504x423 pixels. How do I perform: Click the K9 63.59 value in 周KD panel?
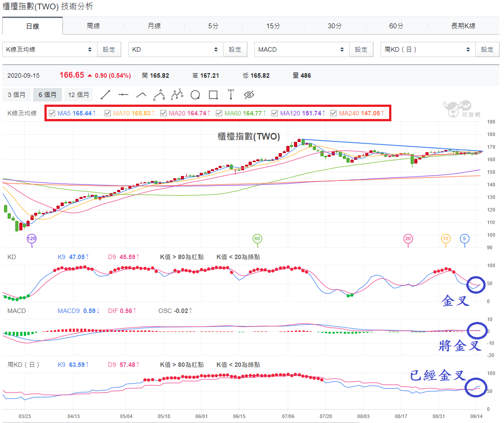point(73,365)
